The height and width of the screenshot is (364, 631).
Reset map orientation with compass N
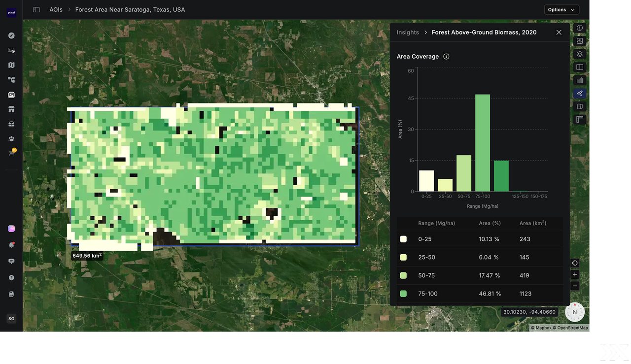(575, 312)
